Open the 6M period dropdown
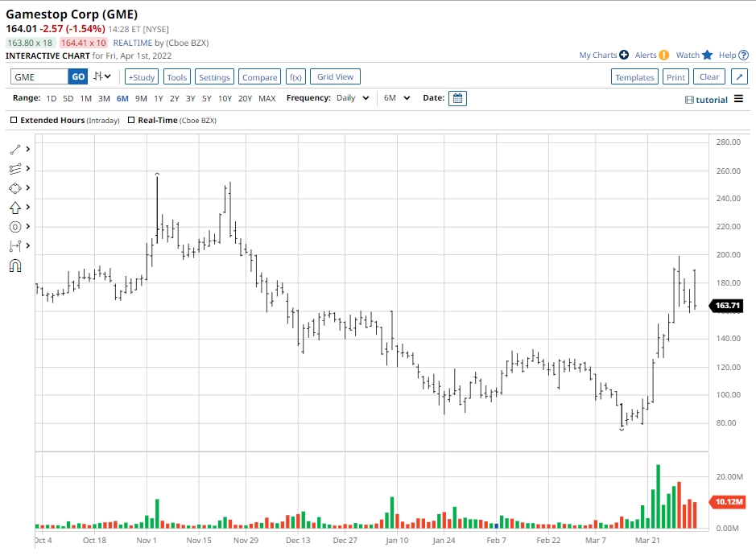 coord(397,98)
